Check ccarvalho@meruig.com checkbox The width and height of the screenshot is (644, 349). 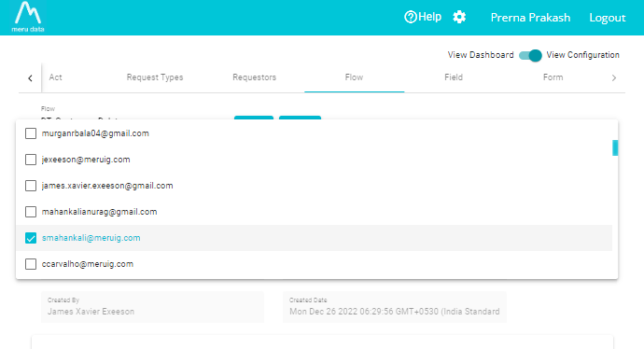click(31, 264)
